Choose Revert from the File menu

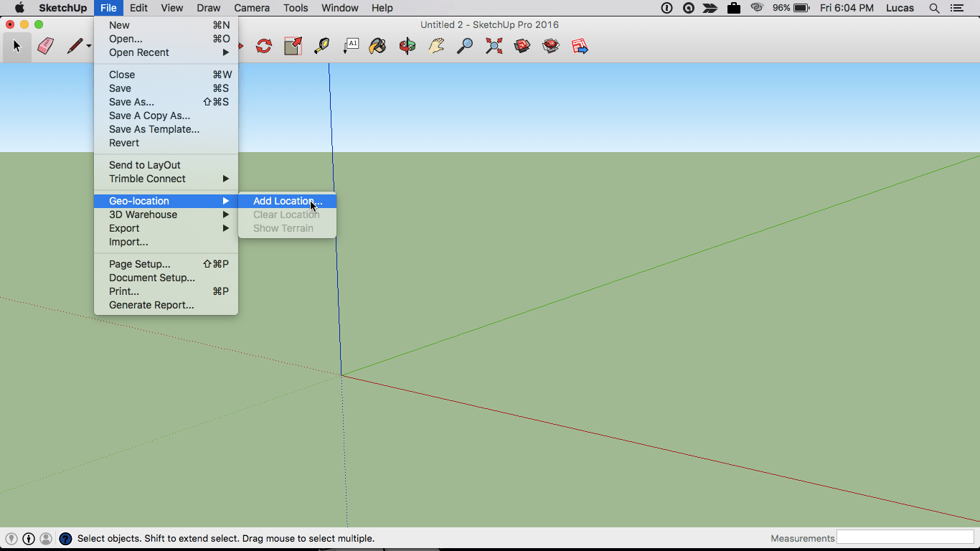coord(166,143)
